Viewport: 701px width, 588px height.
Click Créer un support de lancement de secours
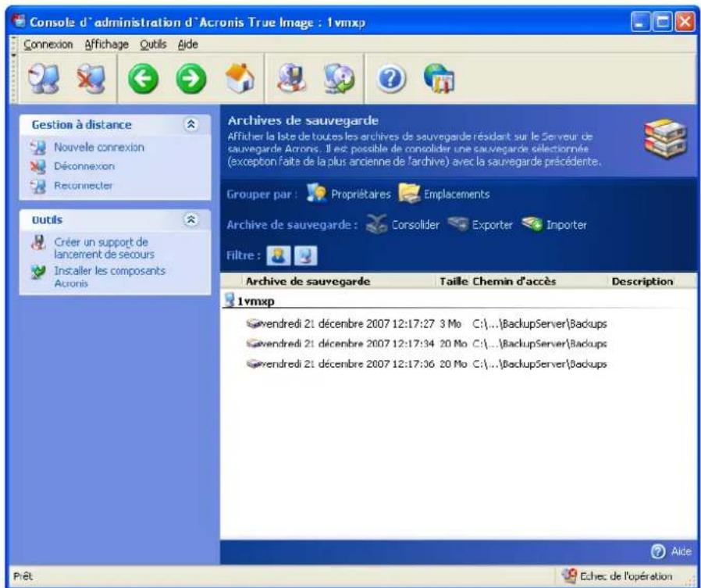[104, 248]
